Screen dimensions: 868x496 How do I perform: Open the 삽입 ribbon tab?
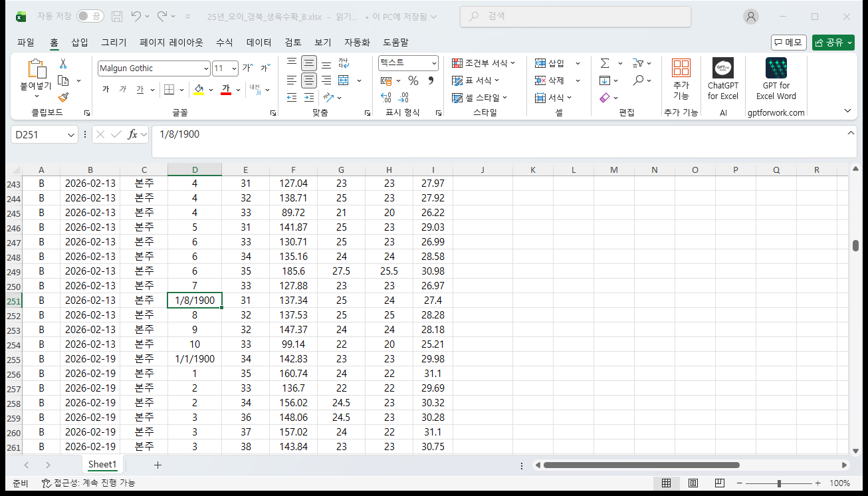[80, 43]
